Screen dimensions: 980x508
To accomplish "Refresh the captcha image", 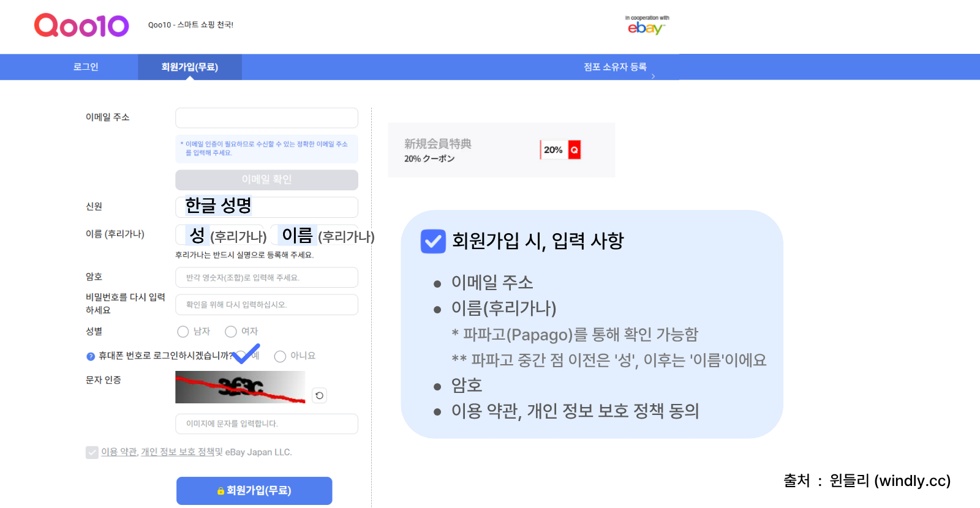I will tap(319, 395).
